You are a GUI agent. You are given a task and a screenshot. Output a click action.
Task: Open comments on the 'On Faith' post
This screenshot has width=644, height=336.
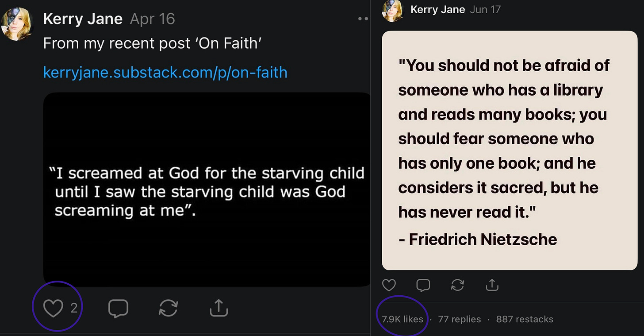118,308
